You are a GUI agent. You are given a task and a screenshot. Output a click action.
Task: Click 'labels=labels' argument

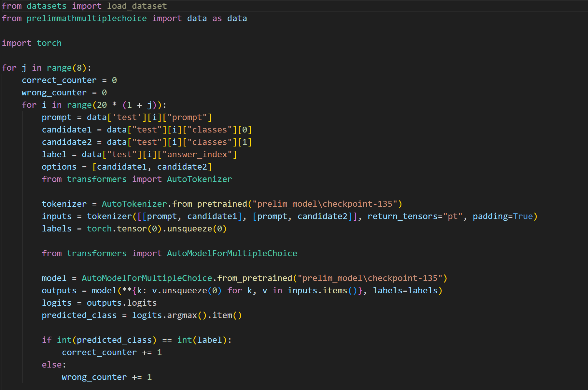point(405,290)
